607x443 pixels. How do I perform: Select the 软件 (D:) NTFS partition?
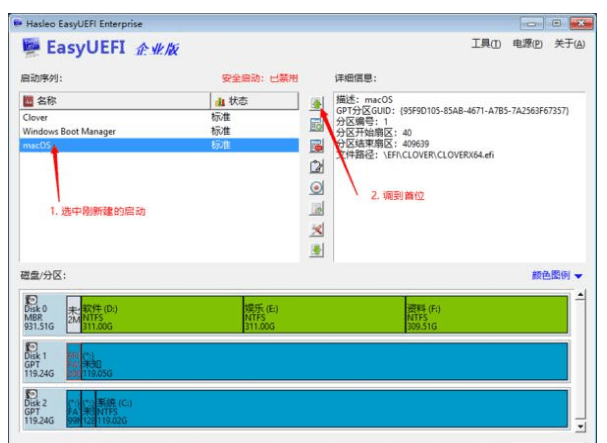pyautogui.click(x=162, y=314)
